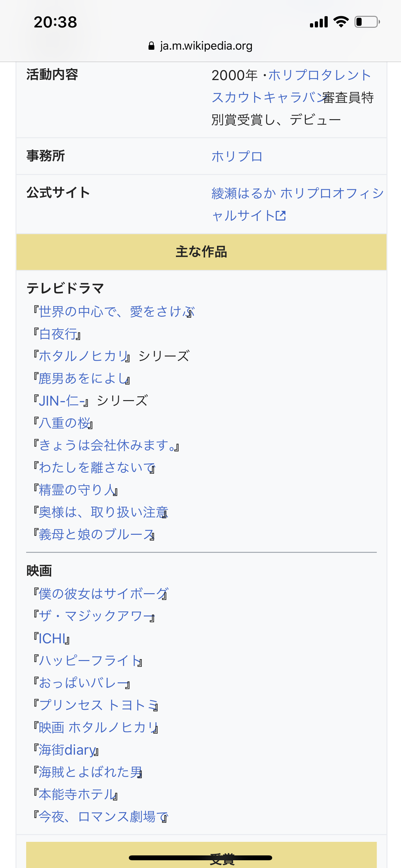Tap the 主な作品 section header
401x868 pixels.
point(201,252)
